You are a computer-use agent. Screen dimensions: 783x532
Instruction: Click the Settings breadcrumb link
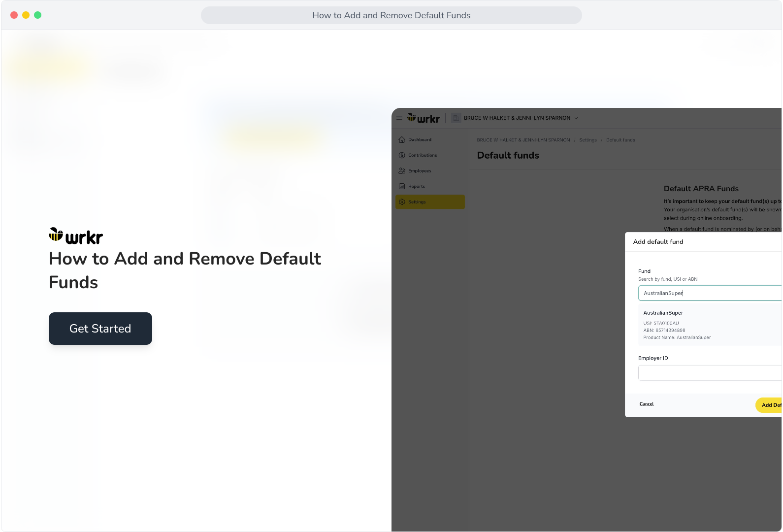coord(588,140)
